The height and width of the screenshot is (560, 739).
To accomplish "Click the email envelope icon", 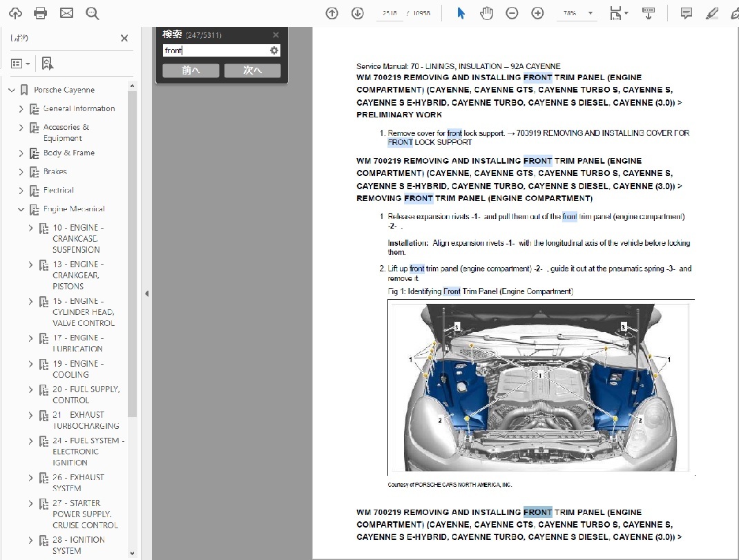I will [66, 13].
